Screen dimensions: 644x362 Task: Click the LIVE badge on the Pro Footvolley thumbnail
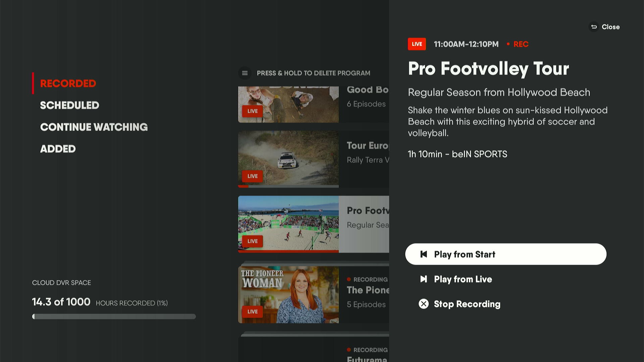pos(252,241)
